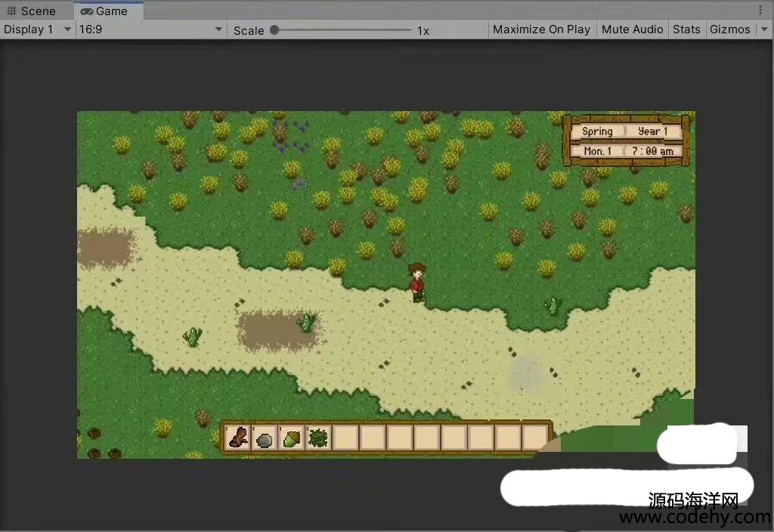This screenshot has width=774, height=532.
Task: Click the 1x scale value
Action: [423, 30]
